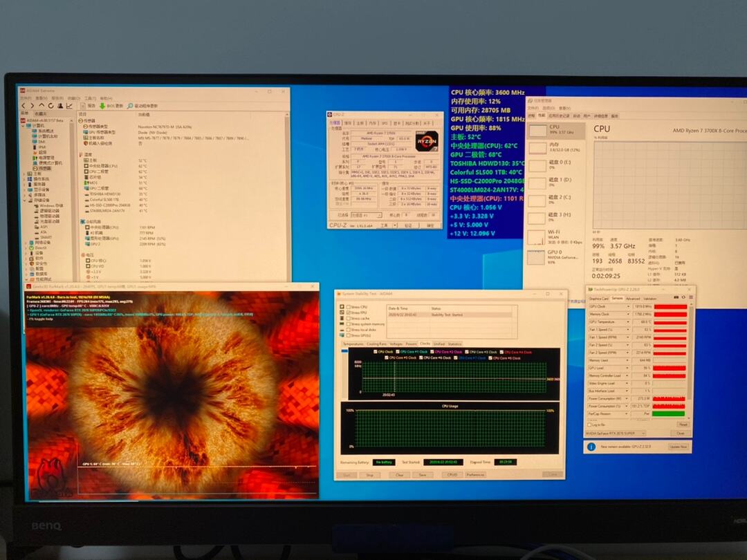Click the Save button in Stability Test
747x560 pixels.
point(422,475)
